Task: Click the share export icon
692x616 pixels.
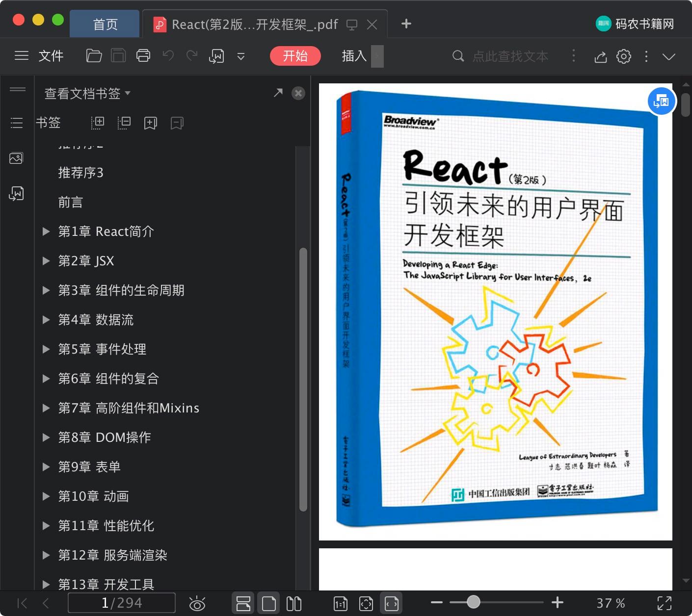Action: click(x=601, y=56)
